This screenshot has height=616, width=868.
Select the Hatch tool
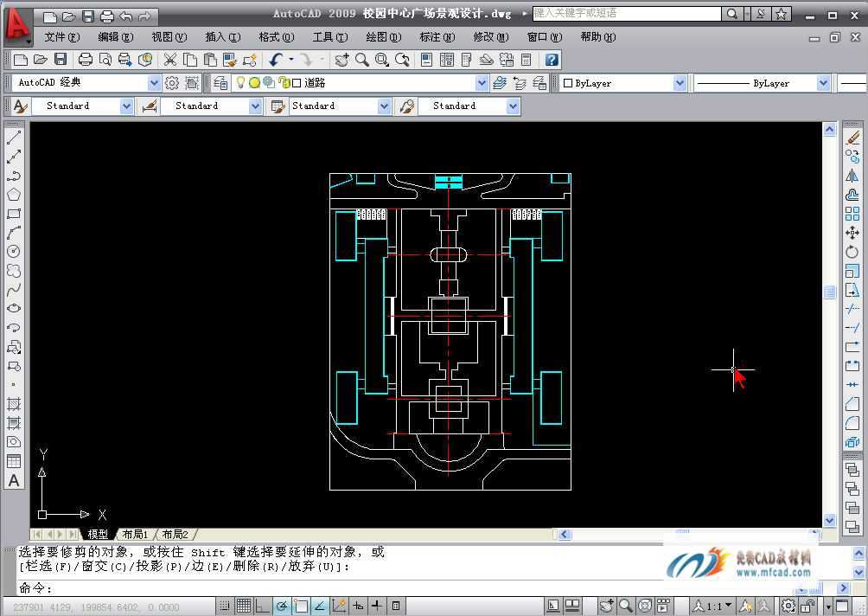[x=14, y=404]
